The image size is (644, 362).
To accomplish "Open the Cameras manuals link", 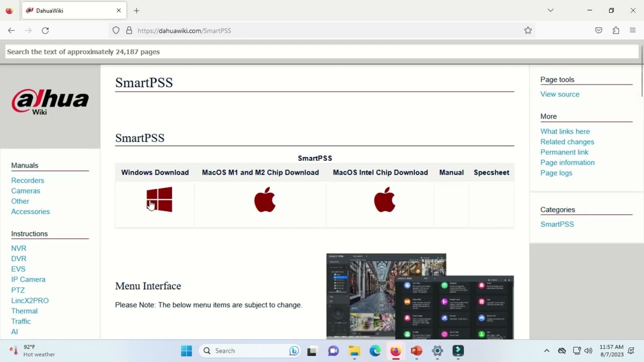I will coord(26,191).
